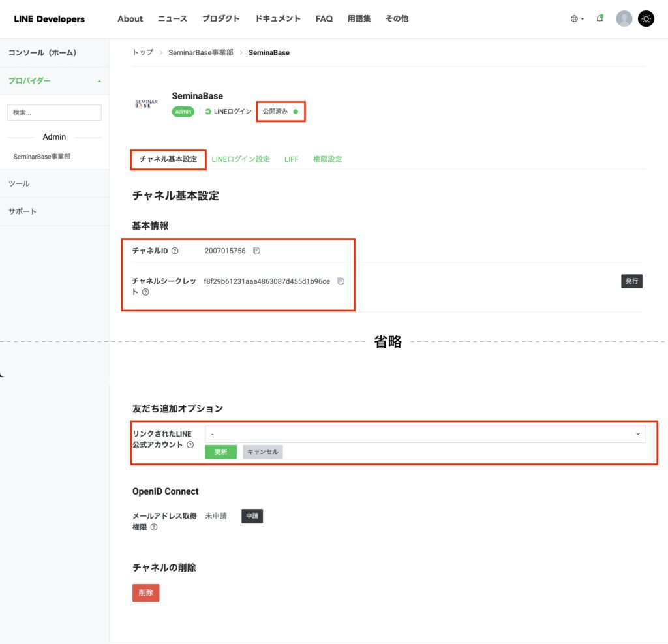668x644 pixels.
Task: Click help icon beside チャネルシークレット
Action: tap(145, 292)
